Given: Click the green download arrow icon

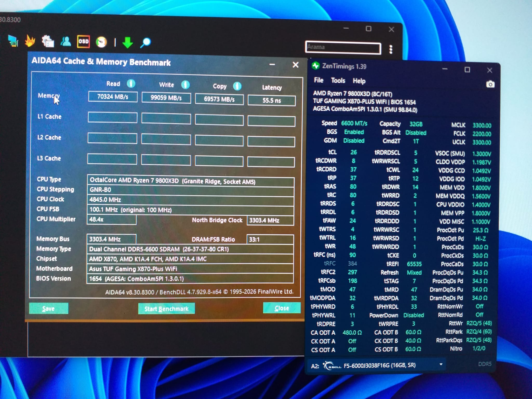Looking at the screenshot, I should [128, 42].
